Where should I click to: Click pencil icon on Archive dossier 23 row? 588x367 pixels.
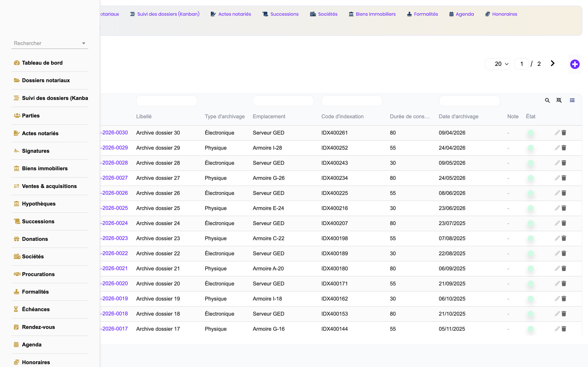557,238
